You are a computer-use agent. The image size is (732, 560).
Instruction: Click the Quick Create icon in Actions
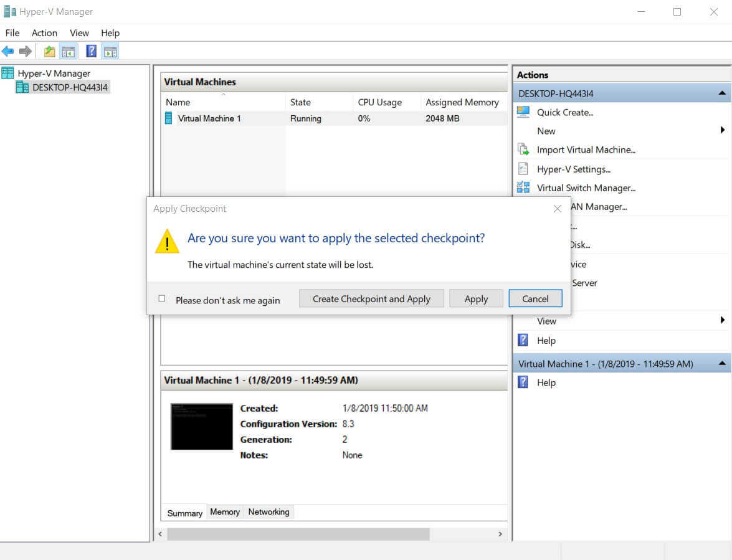(523, 112)
